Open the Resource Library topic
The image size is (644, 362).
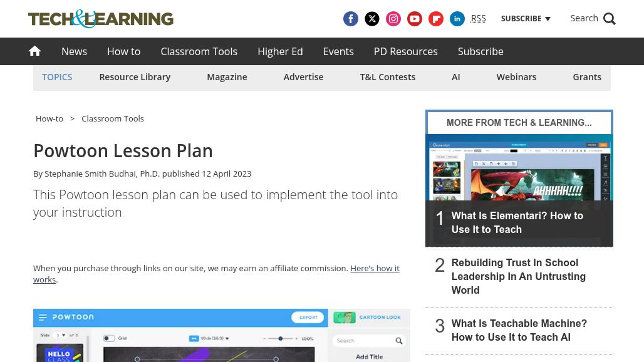(135, 77)
